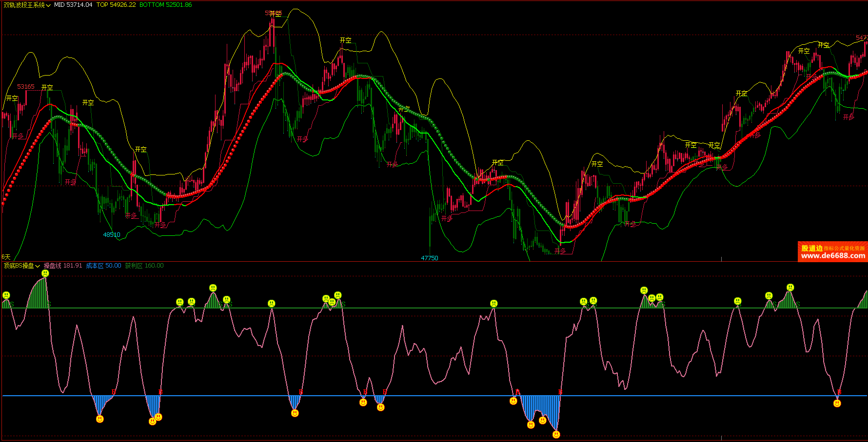The image size is (868, 442).
Task: Select the MID 53714.04 readout
Action: [x=73, y=5]
